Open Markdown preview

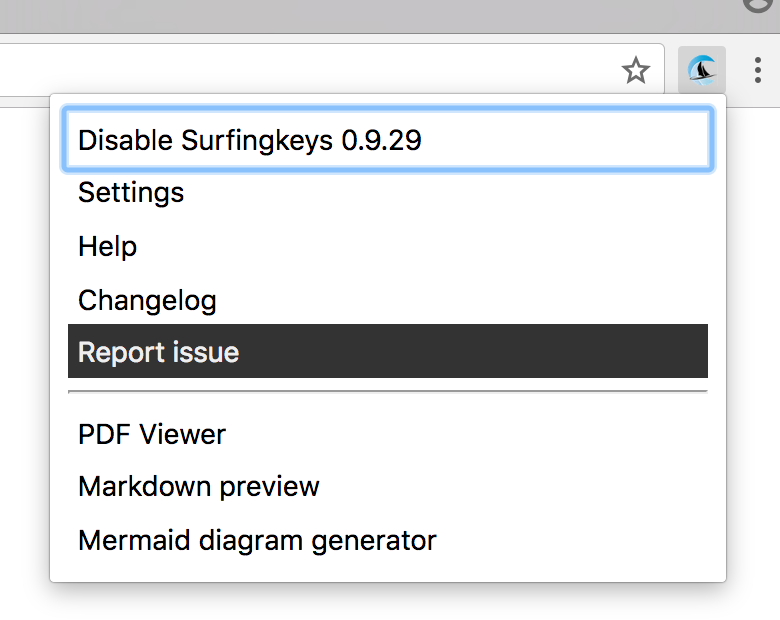388,486
